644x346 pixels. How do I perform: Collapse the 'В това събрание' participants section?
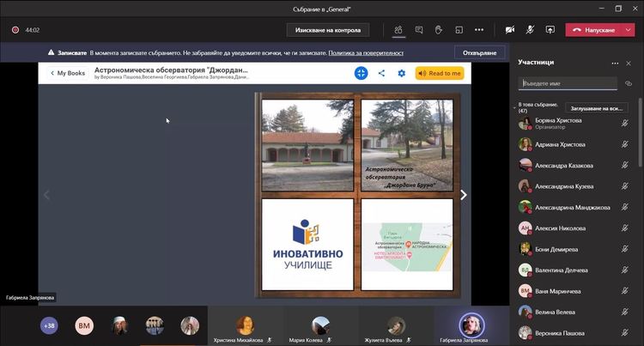(x=514, y=106)
